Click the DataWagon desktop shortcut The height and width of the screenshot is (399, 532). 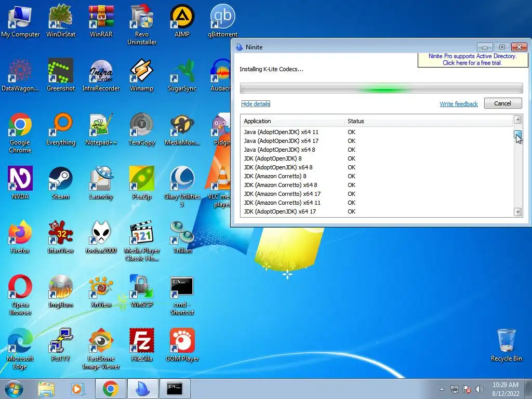[20, 75]
